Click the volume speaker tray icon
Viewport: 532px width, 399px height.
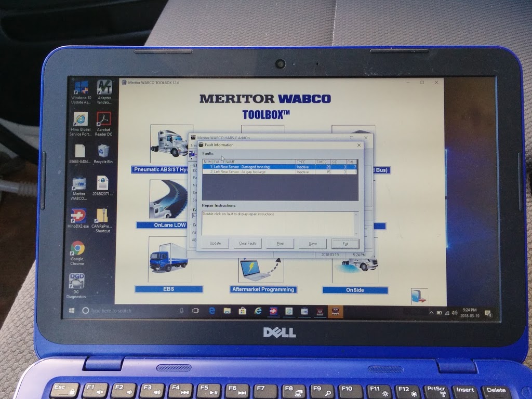(x=454, y=313)
